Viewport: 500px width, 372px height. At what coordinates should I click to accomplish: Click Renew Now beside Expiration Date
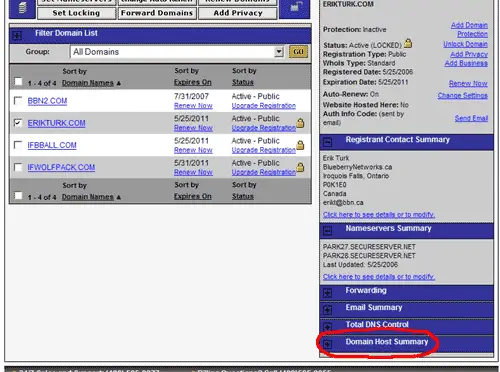pyautogui.click(x=468, y=83)
